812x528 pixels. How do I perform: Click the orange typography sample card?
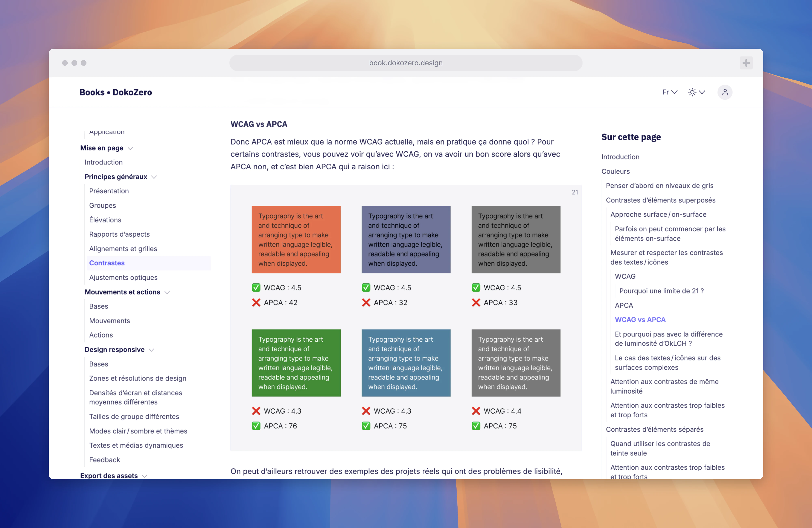click(296, 240)
